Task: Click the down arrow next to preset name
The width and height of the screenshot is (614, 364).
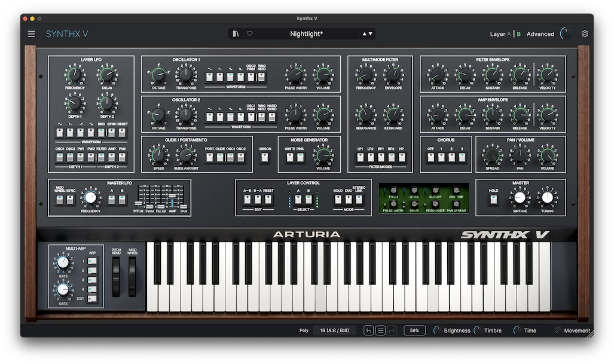Action: (371, 33)
